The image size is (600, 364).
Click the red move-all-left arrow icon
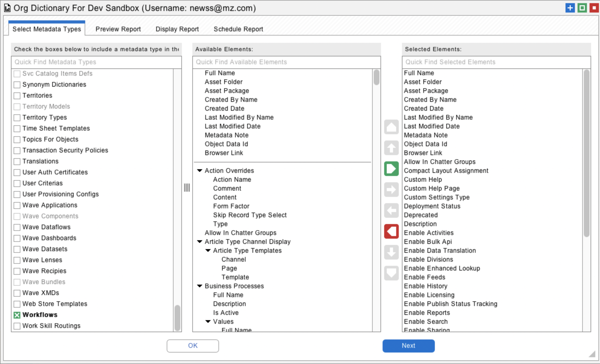(391, 231)
